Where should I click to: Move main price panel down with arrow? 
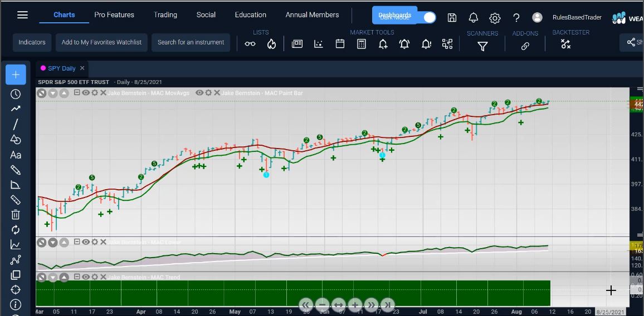tap(52, 93)
